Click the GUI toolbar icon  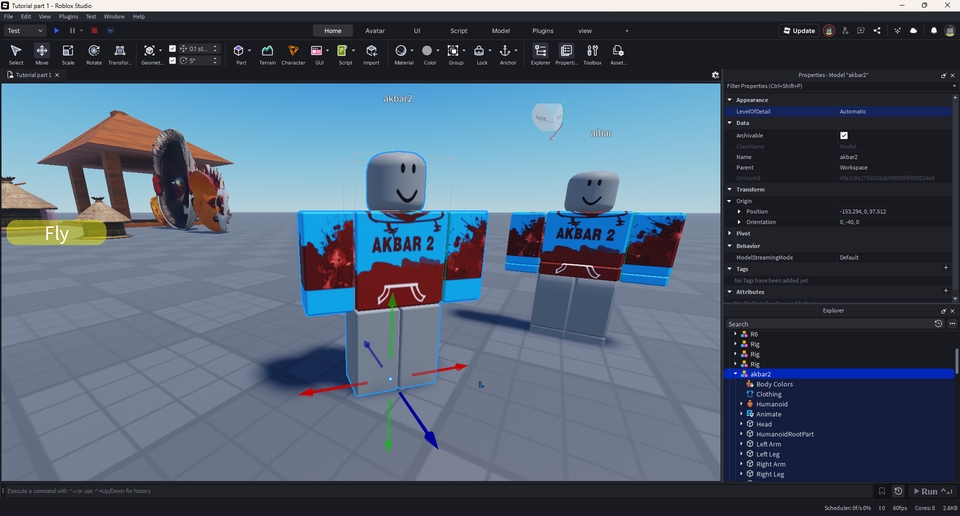coord(317,51)
